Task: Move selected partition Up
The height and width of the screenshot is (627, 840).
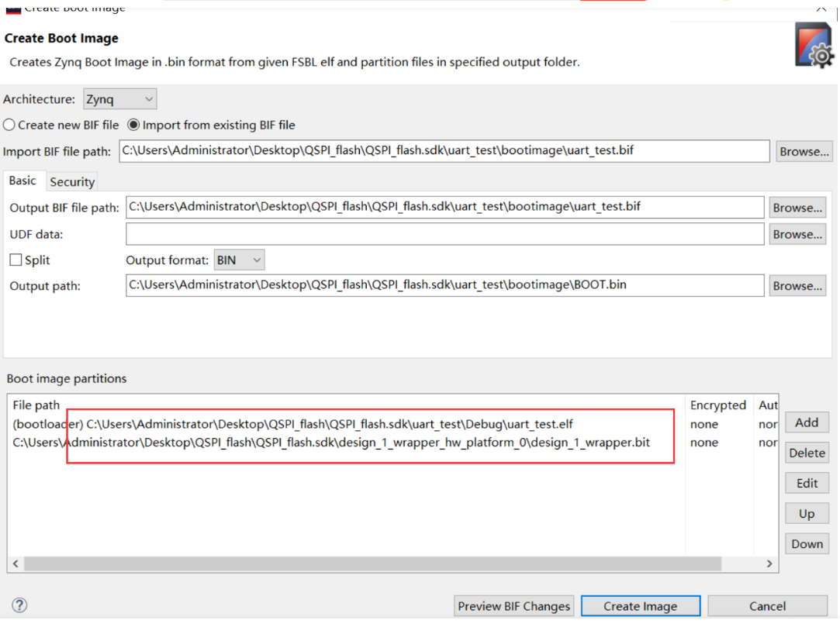Action: (807, 514)
